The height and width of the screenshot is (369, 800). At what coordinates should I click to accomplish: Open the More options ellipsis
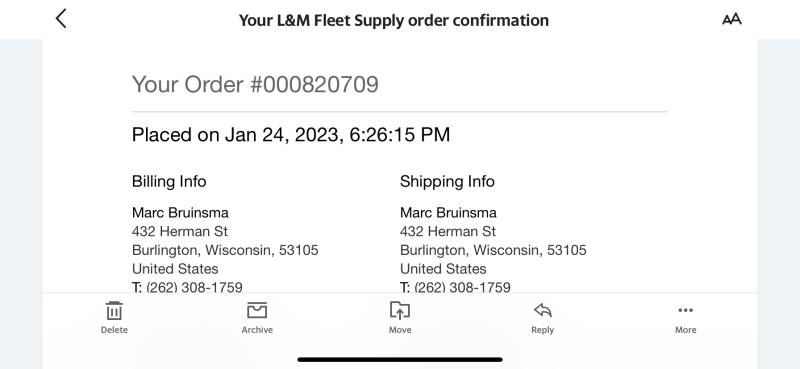pyautogui.click(x=685, y=310)
